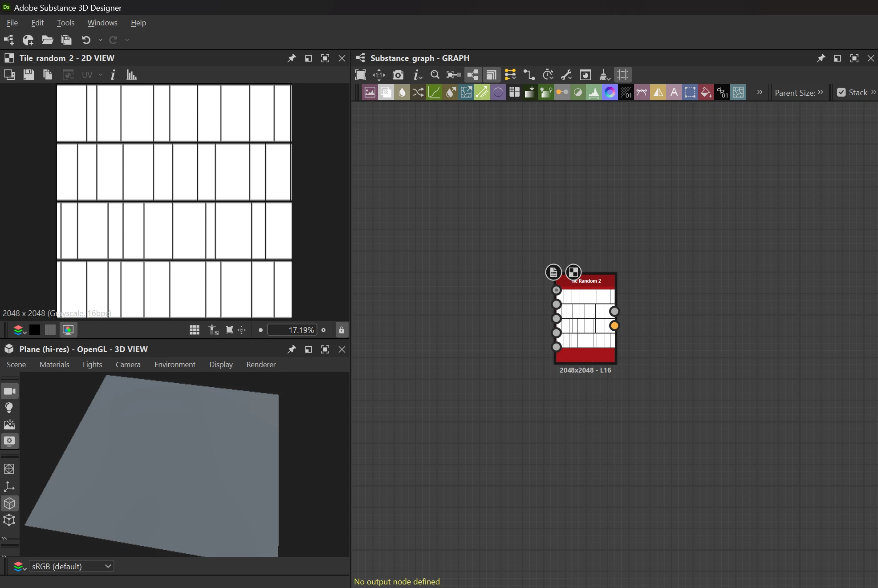Image resolution: width=878 pixels, height=588 pixels.
Task: Toggle the 2D view tiling grid
Action: click(x=195, y=330)
